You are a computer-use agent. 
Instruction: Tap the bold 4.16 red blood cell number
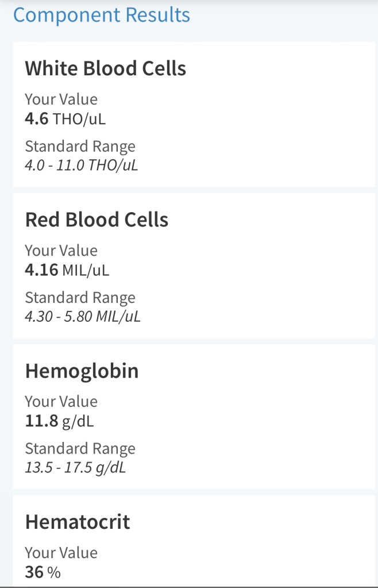[41, 270]
